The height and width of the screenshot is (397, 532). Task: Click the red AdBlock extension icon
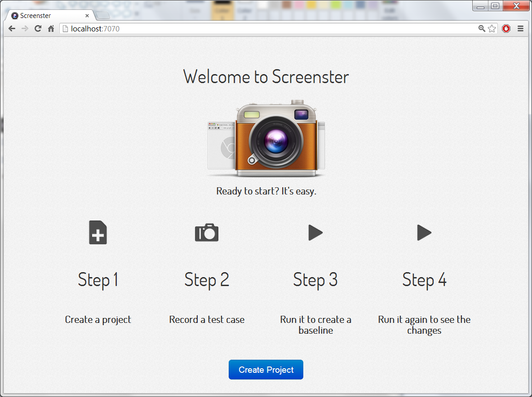(506, 29)
